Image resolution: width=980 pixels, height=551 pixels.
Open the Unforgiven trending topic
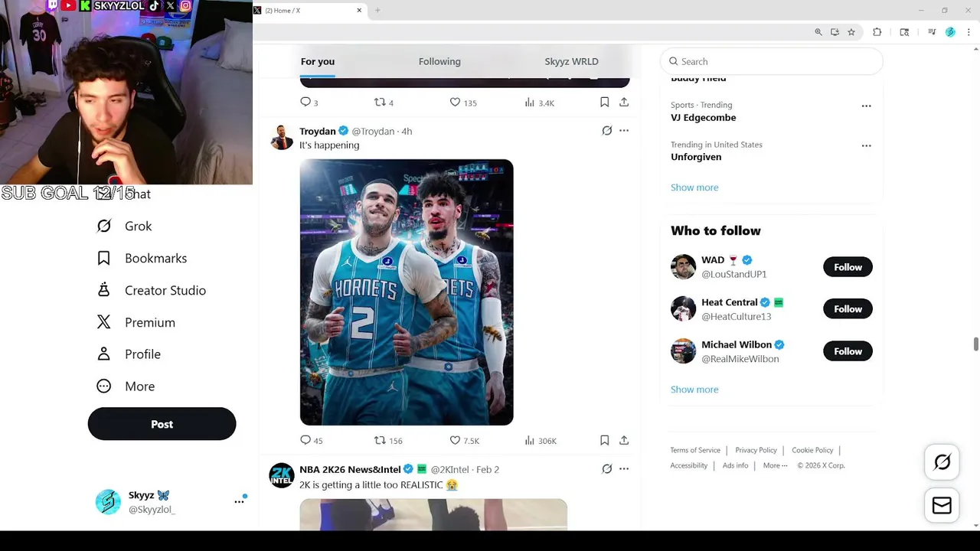pyautogui.click(x=696, y=157)
